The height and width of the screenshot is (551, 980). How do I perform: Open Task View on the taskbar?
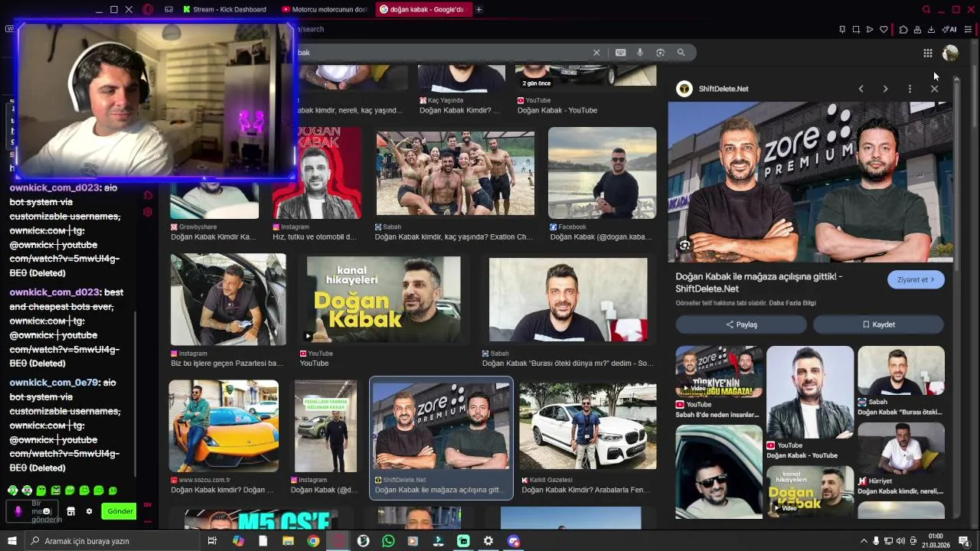coord(212,541)
